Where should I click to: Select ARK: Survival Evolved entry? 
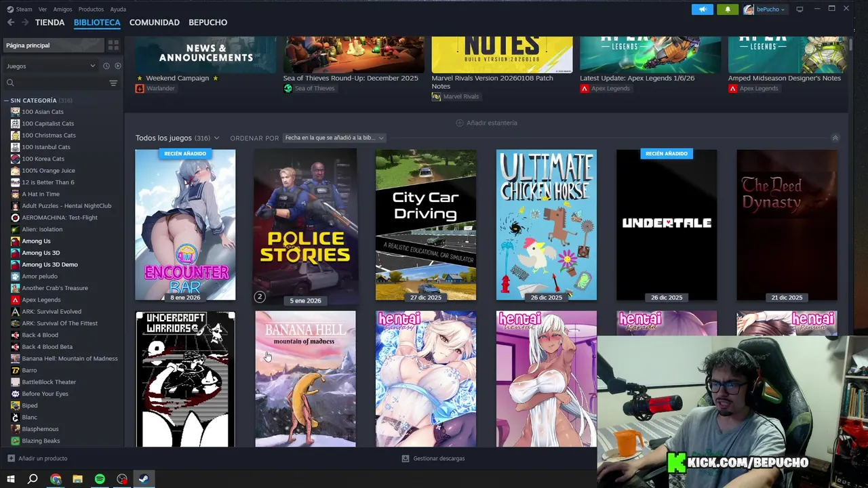[x=52, y=312]
